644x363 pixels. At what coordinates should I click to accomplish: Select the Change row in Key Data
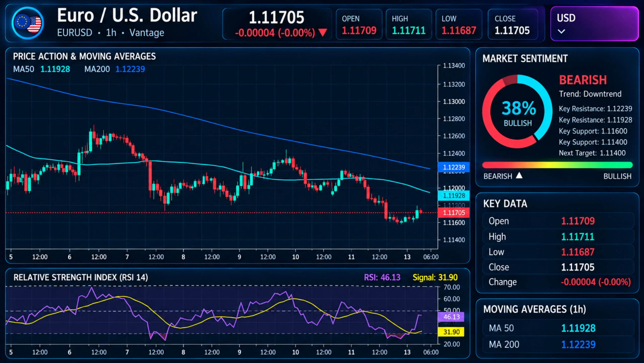click(x=558, y=282)
